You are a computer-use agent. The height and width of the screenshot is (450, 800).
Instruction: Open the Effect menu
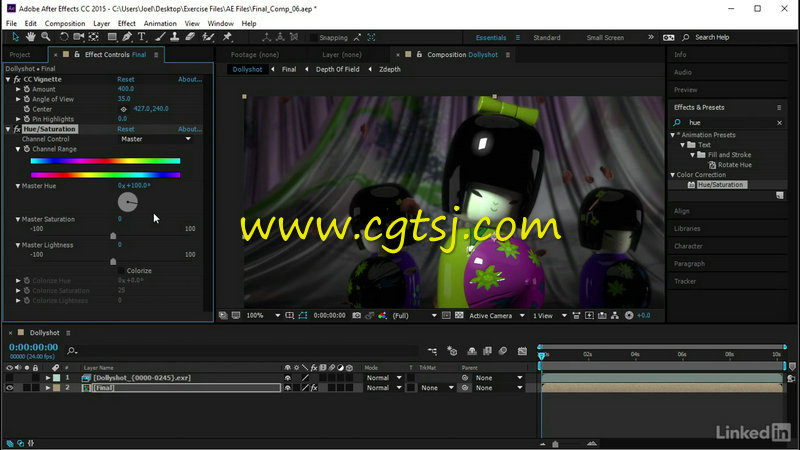[x=127, y=23]
